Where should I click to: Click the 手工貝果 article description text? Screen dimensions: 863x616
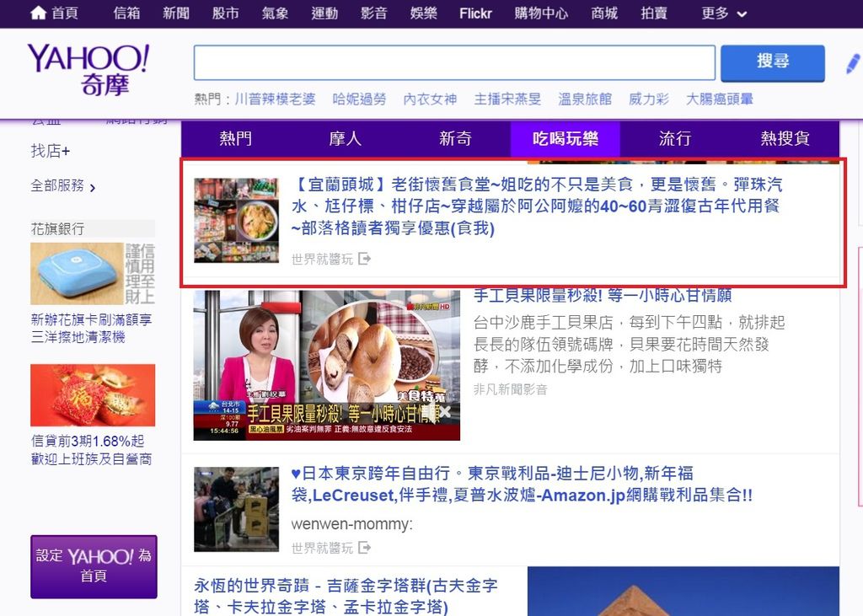tap(629, 344)
